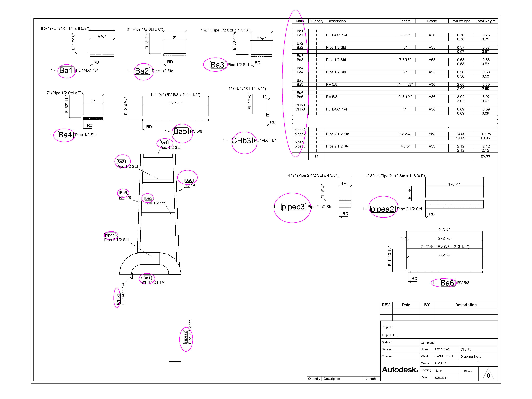Click the rotated pipea2 tag on assembly
532x399 pixels.
(185, 337)
